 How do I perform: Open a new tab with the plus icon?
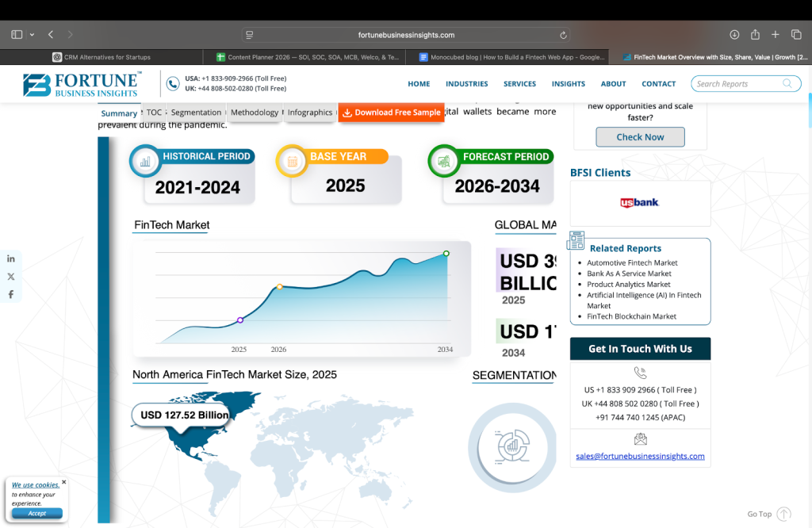775,34
